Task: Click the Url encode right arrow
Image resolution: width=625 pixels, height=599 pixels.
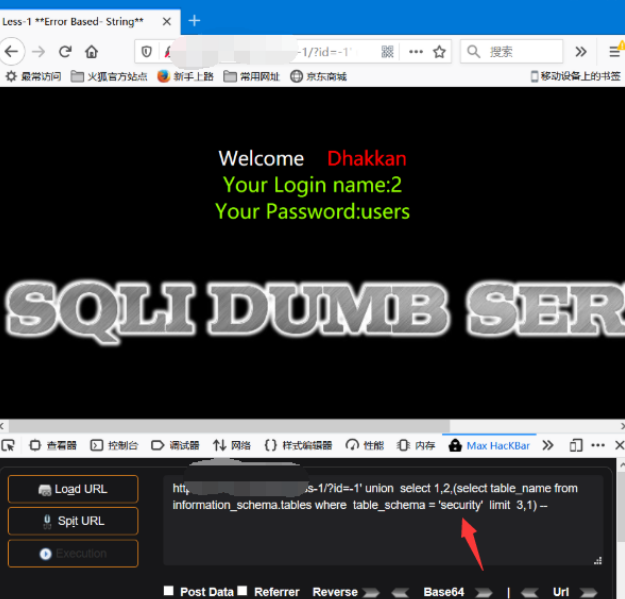Action: coord(589,592)
